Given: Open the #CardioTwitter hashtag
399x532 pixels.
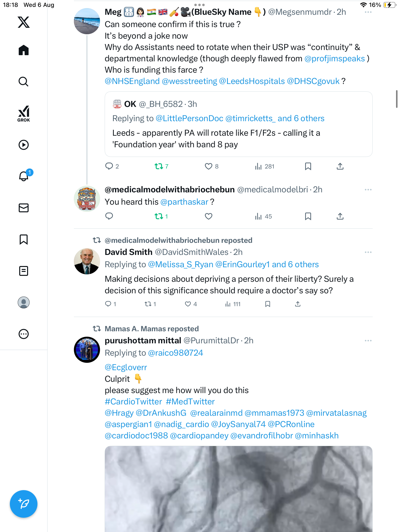Looking at the screenshot, I should tap(133, 402).
